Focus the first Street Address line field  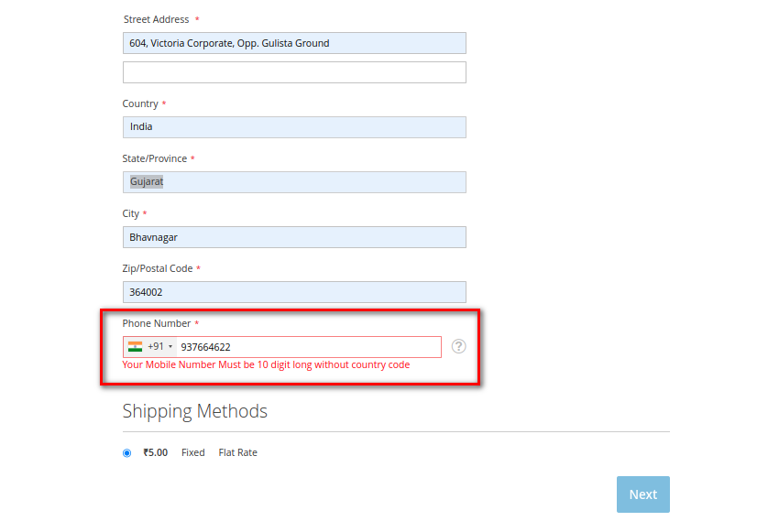point(294,43)
